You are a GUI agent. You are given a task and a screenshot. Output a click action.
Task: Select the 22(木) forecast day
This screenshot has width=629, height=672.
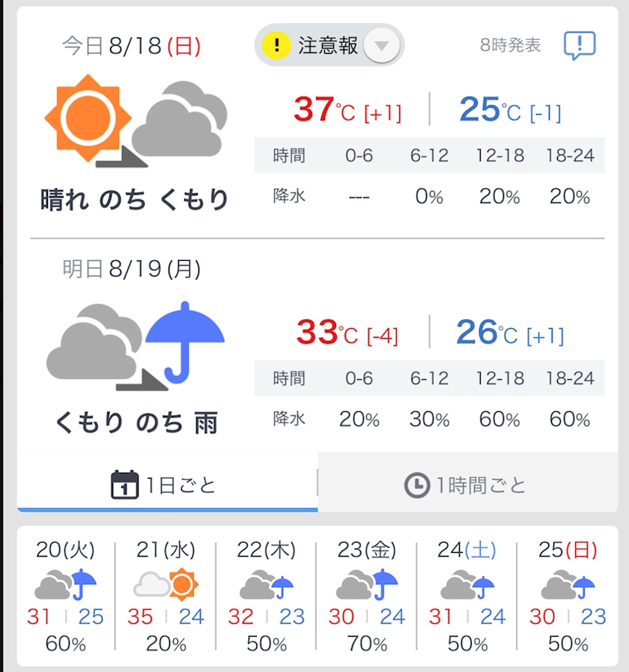click(266, 596)
